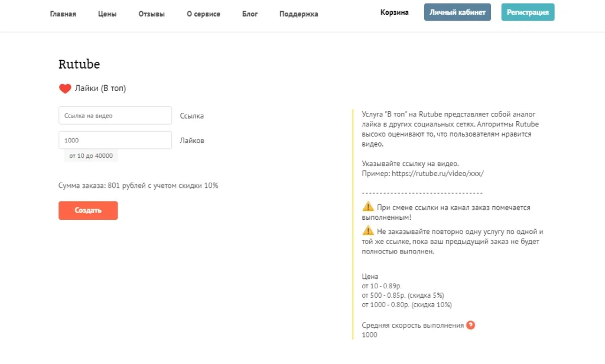Click the question mark icon near Средняя скорость

pos(470,325)
